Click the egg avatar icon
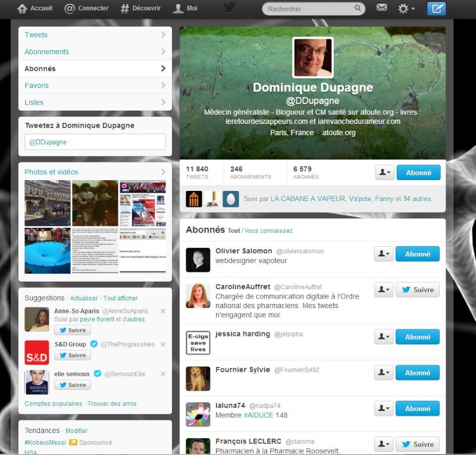This screenshot has width=476, height=455. click(x=231, y=199)
